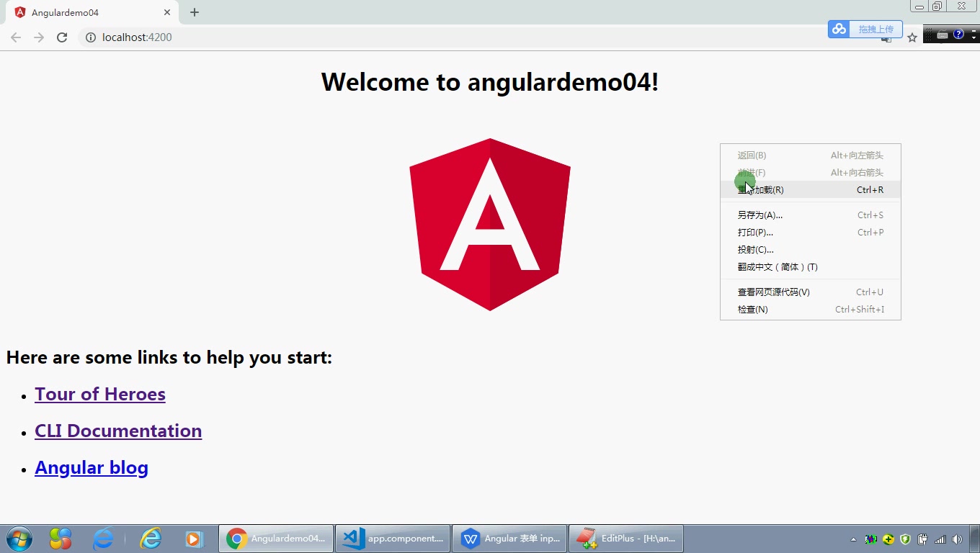Image resolution: width=980 pixels, height=553 pixels.
Task: Click the colorful clover taskbar icon
Action: 61,539
